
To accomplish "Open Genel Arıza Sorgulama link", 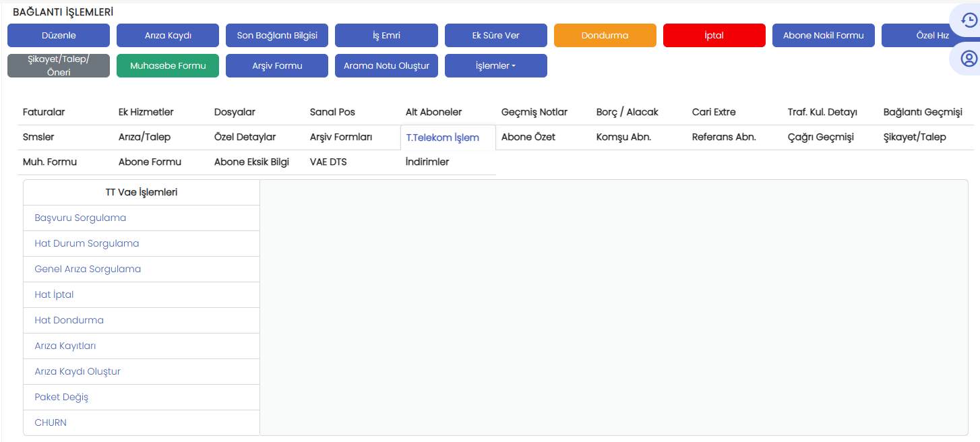I will pos(88,269).
